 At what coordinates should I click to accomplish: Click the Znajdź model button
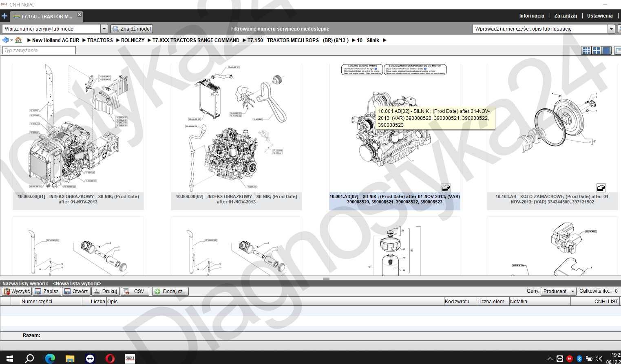(132, 29)
